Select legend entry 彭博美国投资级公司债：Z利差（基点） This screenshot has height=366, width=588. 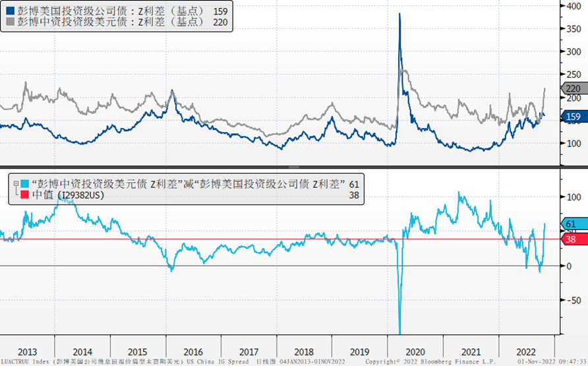tap(111, 11)
